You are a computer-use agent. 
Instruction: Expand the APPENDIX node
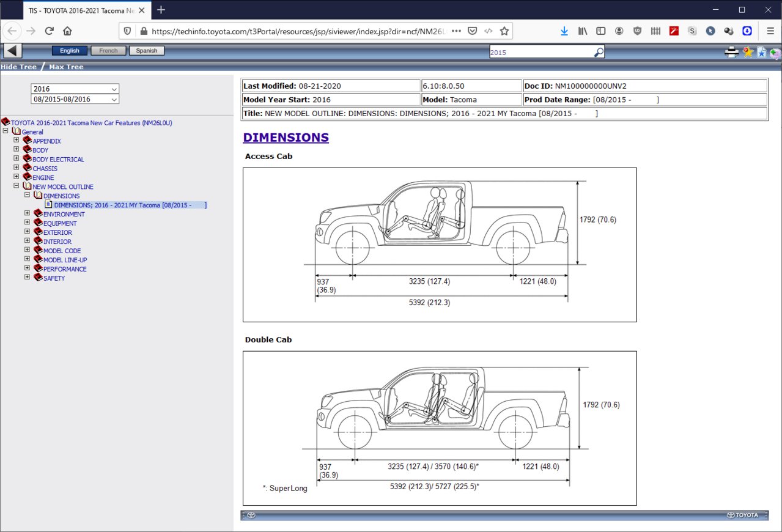[x=17, y=140]
